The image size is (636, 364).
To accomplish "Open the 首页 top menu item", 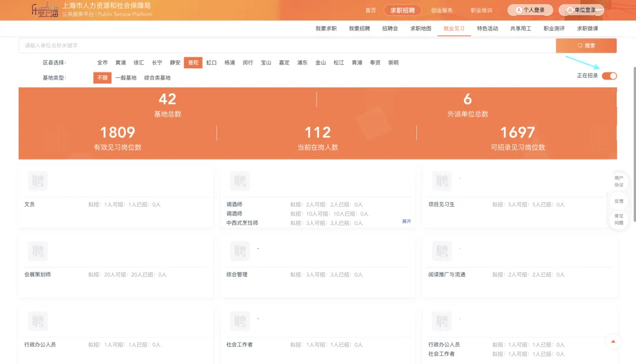I will pyautogui.click(x=370, y=10).
